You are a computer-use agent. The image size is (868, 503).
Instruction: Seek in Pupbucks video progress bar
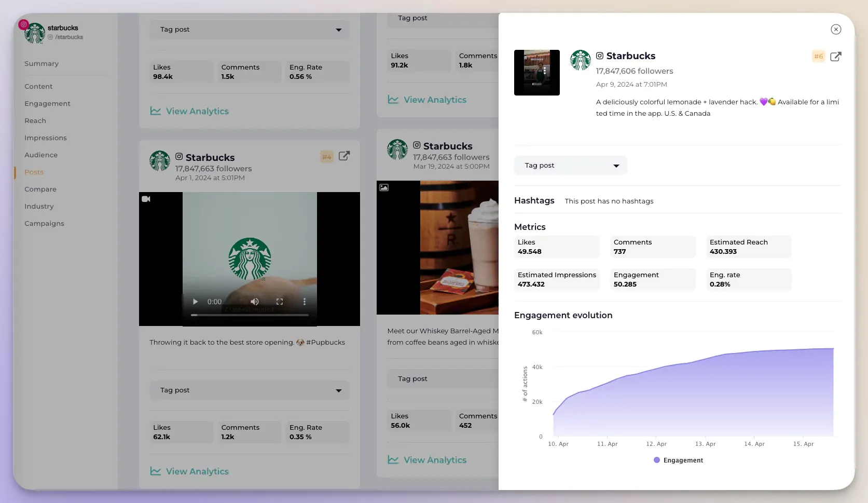click(x=250, y=315)
